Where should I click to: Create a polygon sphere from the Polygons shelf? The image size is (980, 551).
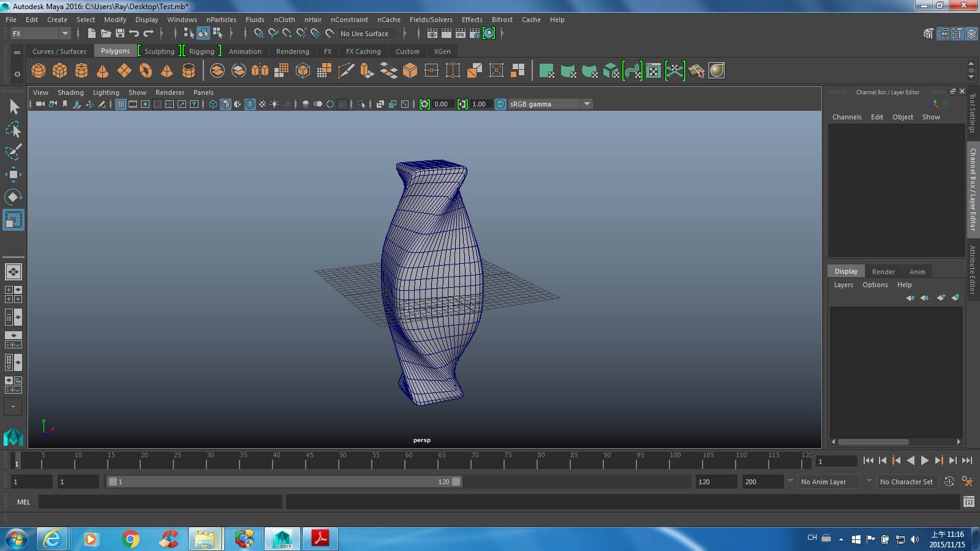pos(38,70)
